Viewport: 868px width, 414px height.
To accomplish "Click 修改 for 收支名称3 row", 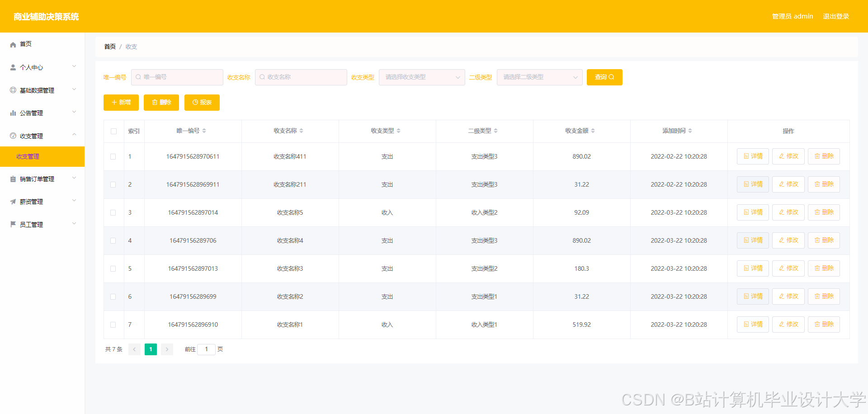I will click(x=788, y=268).
